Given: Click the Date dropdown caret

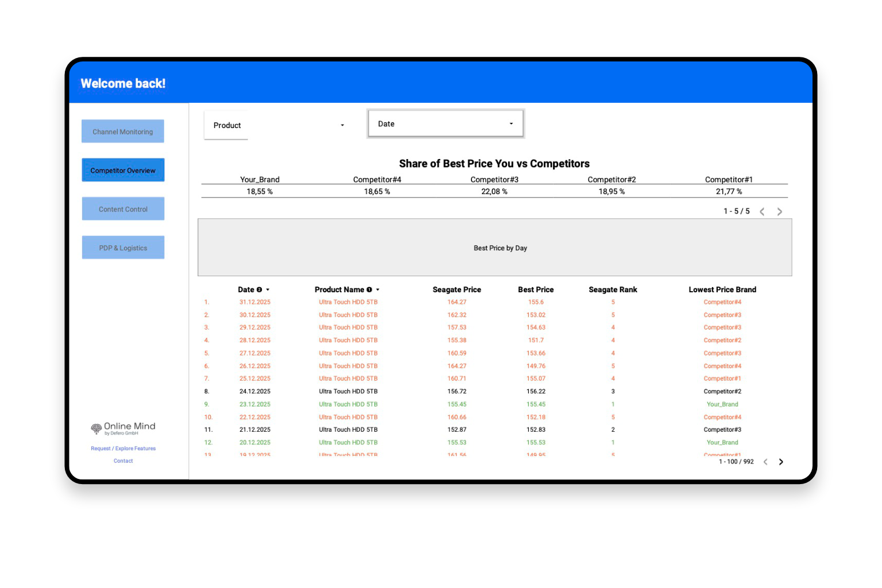Looking at the screenshot, I should pos(511,123).
